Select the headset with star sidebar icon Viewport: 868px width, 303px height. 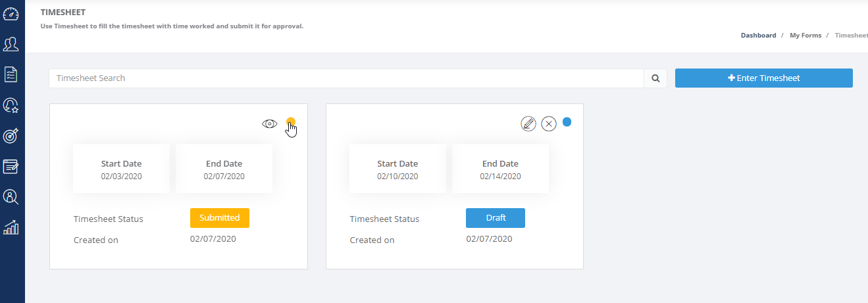click(x=11, y=105)
